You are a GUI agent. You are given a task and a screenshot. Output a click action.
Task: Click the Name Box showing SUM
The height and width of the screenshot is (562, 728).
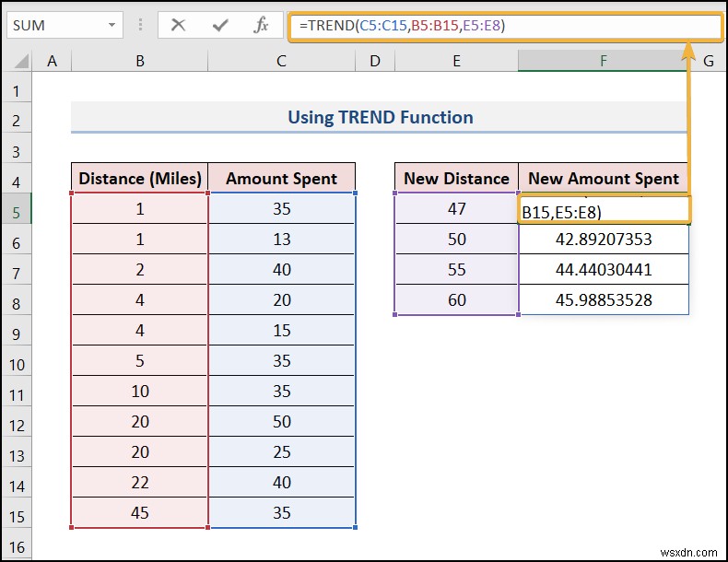65,25
